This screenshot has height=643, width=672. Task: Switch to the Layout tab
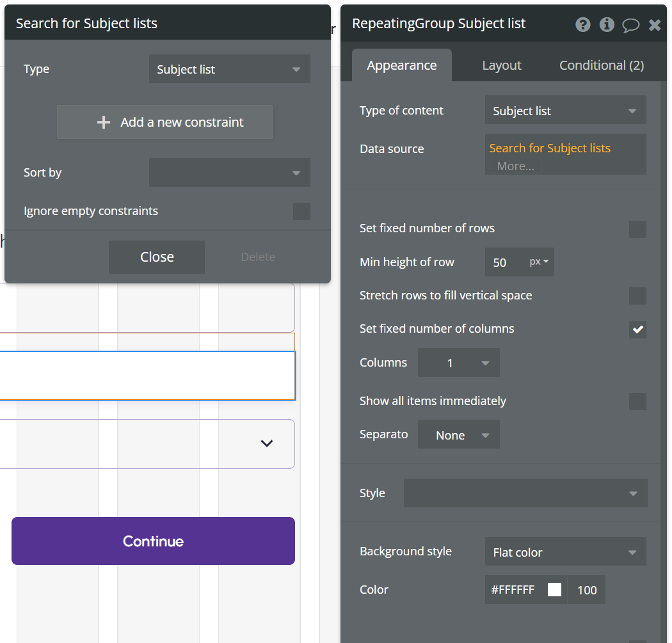pos(502,65)
